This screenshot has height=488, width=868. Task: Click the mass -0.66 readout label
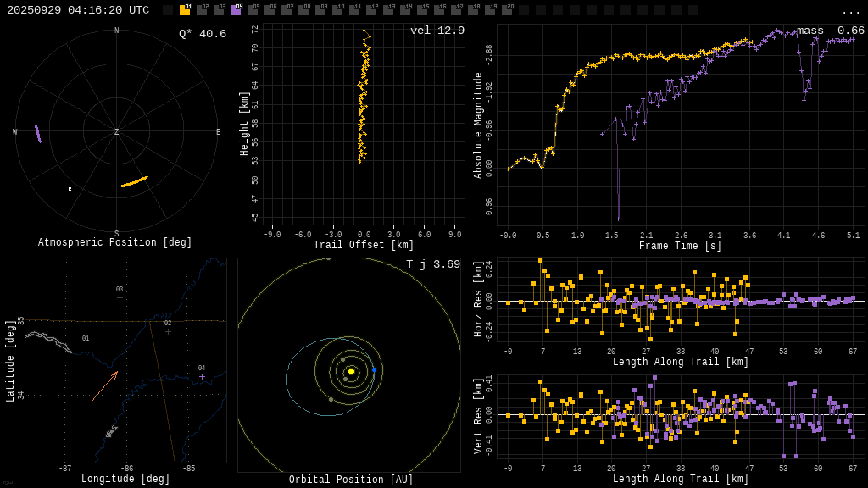[830, 30]
